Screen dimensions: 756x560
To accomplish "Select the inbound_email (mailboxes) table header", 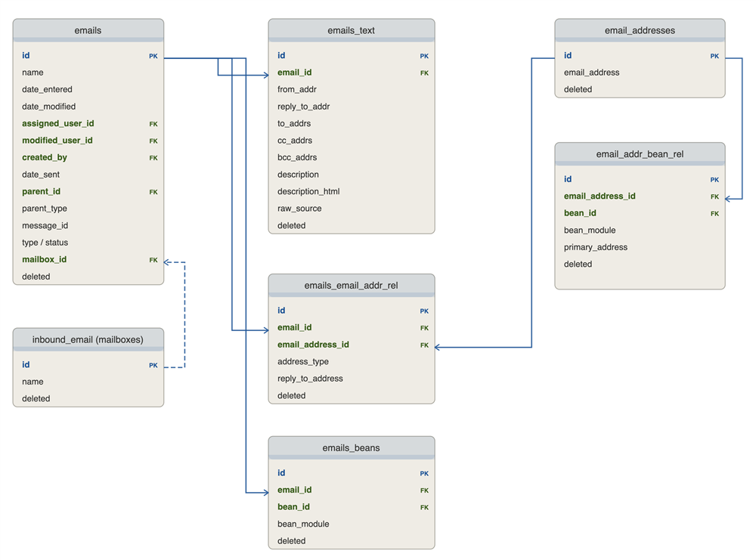I will click(88, 339).
